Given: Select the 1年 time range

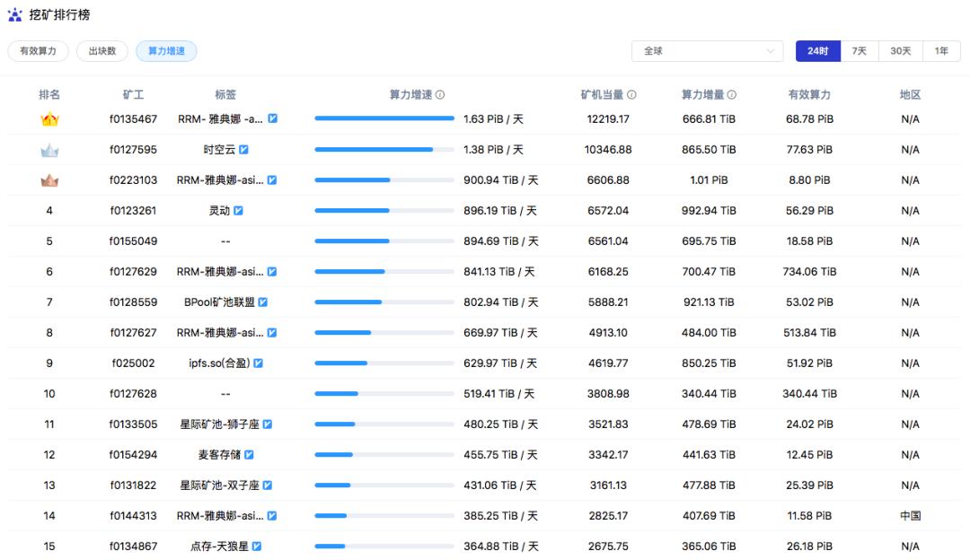Looking at the screenshot, I should tap(941, 51).
